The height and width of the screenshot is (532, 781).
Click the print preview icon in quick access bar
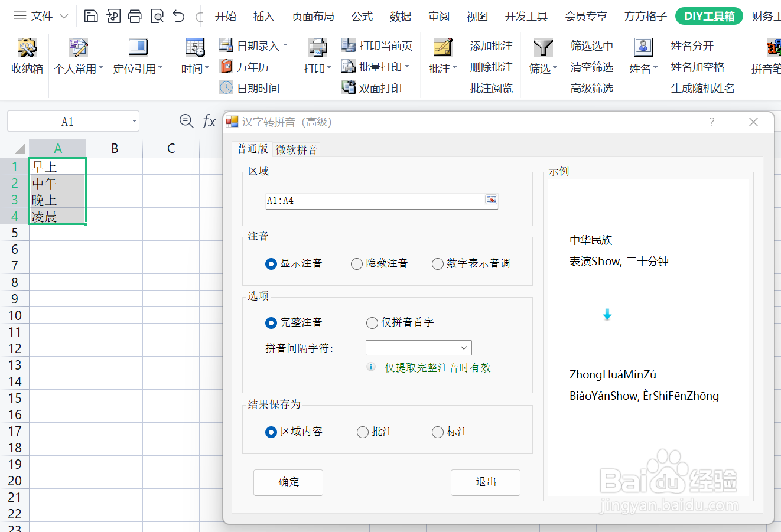[157, 16]
